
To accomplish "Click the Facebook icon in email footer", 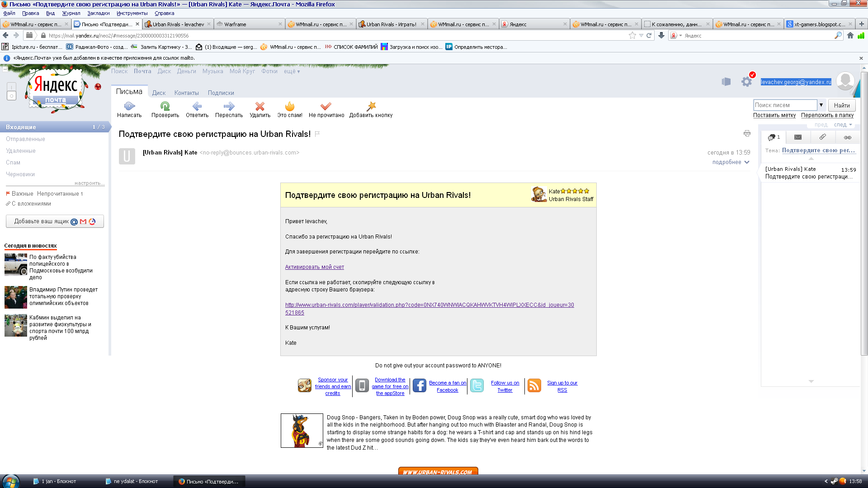I will [x=420, y=385].
